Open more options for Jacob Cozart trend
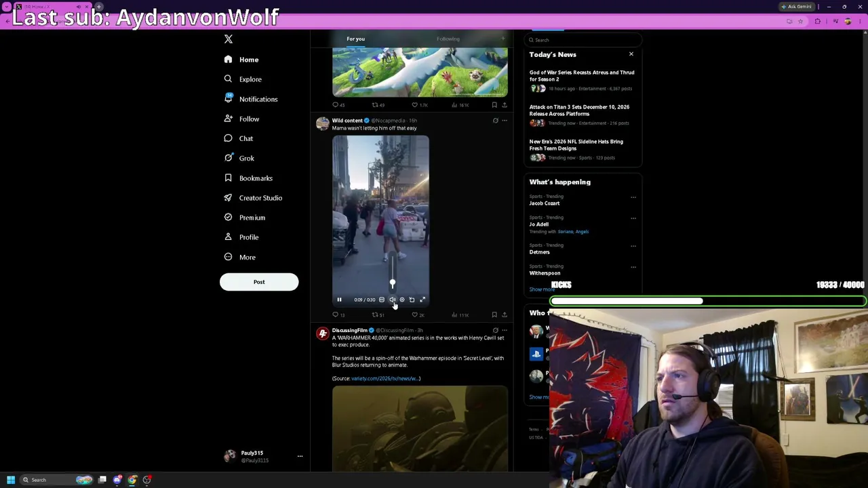 633,197
